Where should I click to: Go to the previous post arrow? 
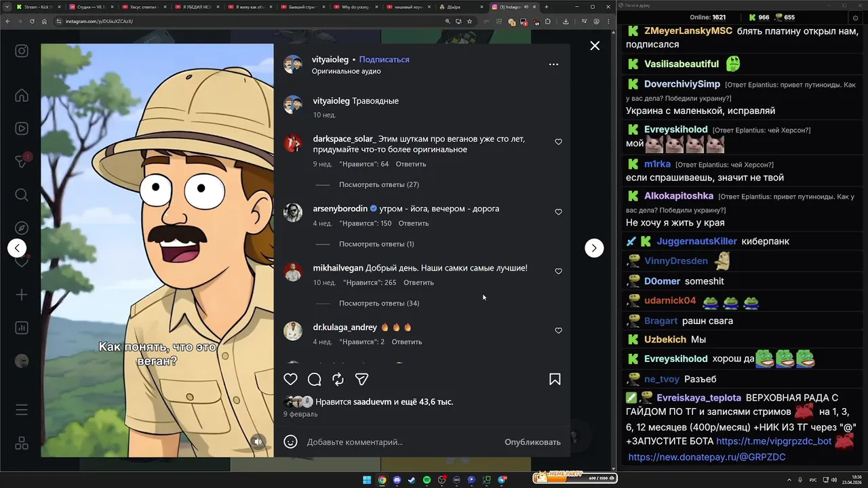[17, 248]
